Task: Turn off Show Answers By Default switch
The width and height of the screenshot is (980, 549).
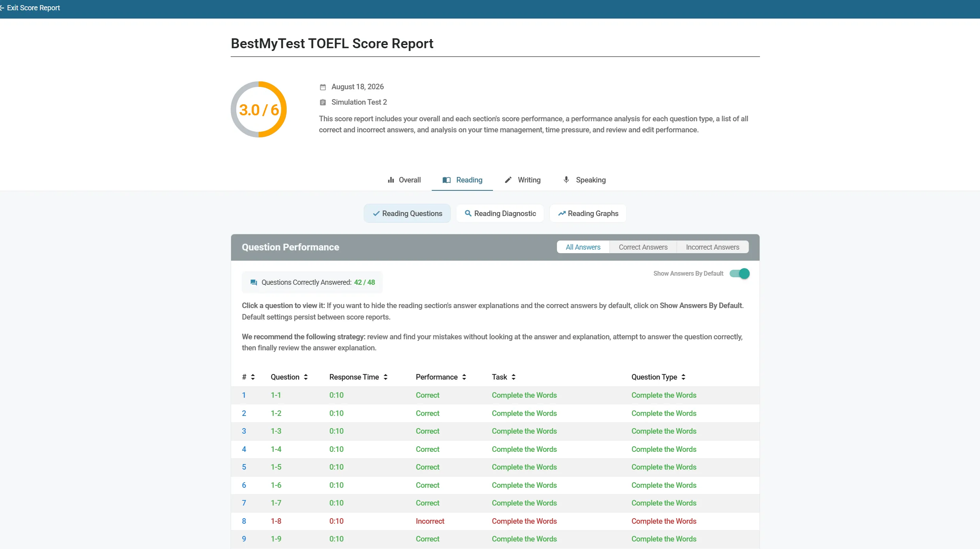Action: 739,274
